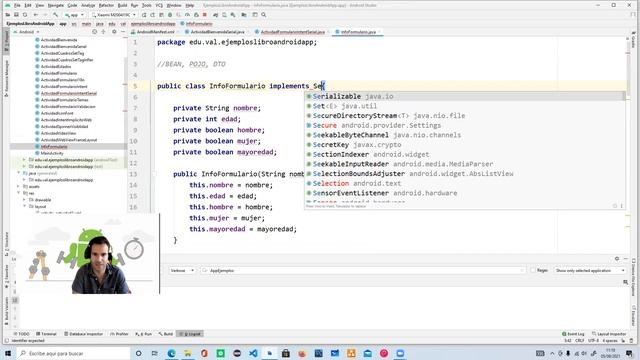Choose SecretKey javax.crypto suggestion
Screen dimensions: 640x360
pyautogui.click(x=464, y=144)
